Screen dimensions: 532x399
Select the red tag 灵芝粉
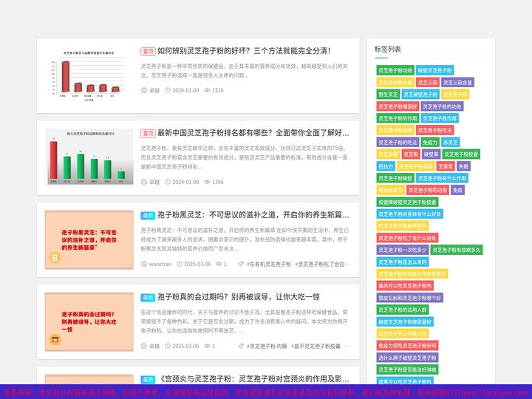411,154
